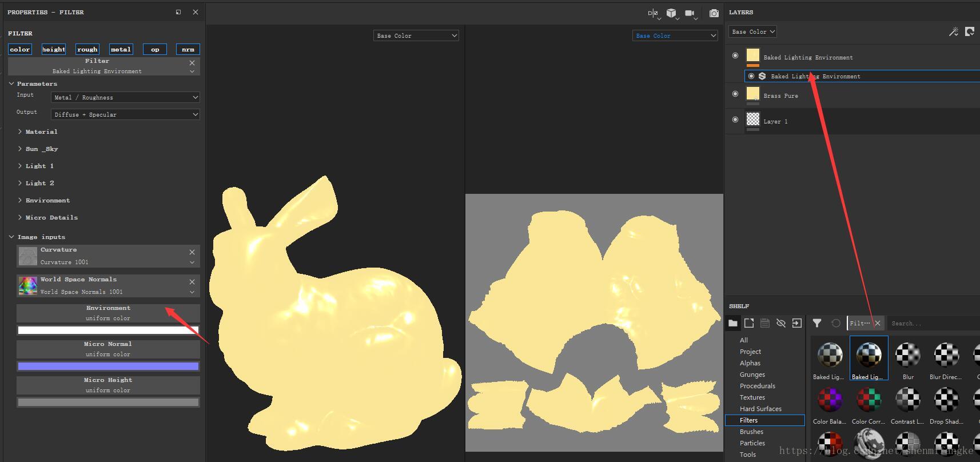Select the Color Correct filter thumbnail
980x462 pixels.
pos(869,404)
